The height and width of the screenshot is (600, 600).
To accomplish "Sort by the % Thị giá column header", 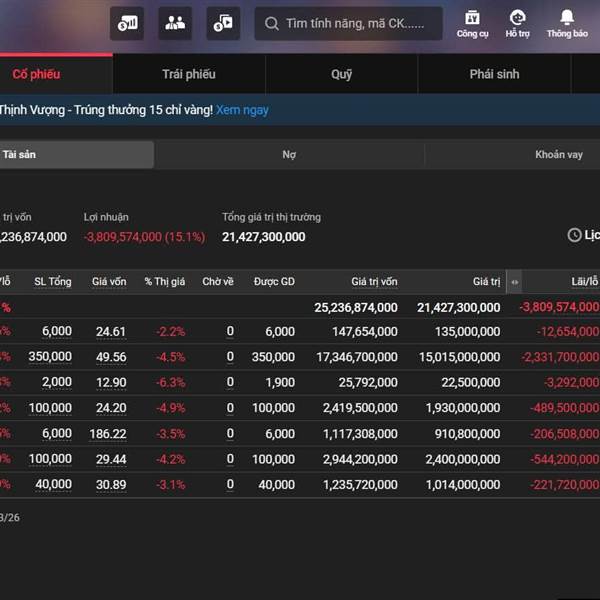I will pos(164,282).
